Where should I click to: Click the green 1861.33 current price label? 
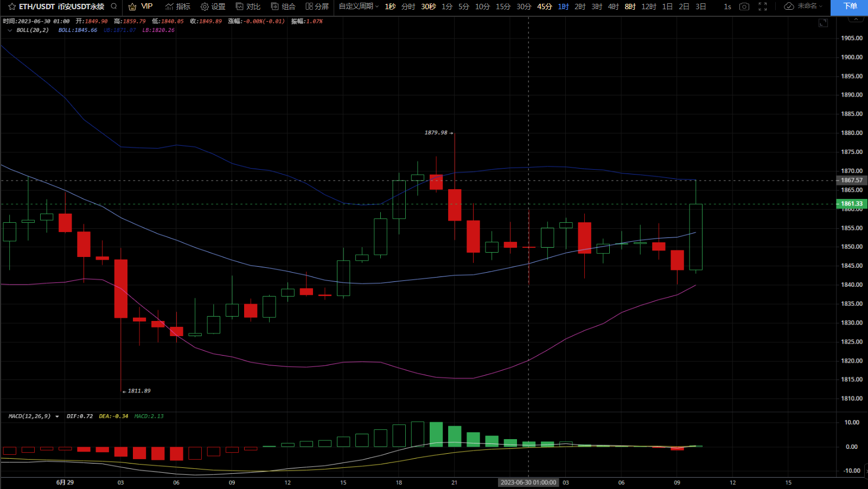(852, 204)
